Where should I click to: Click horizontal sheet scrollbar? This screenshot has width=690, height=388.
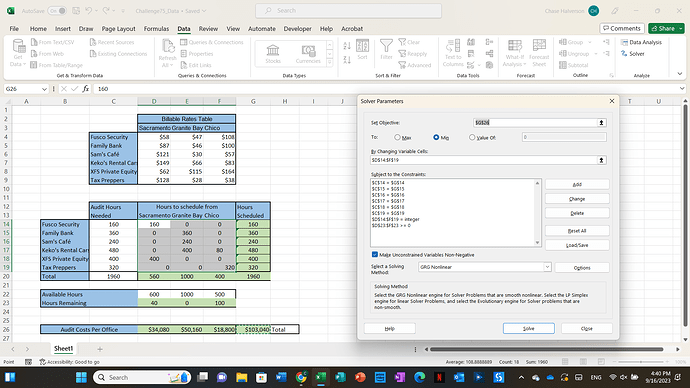547,349
